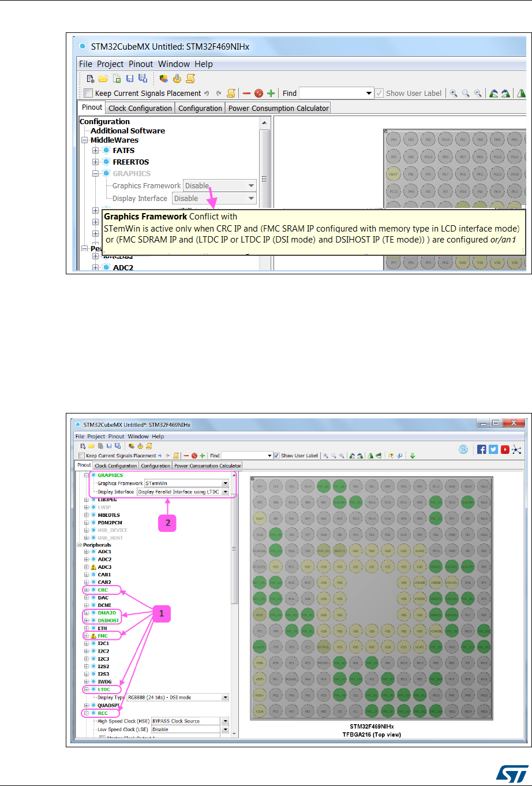Image resolution: width=532 pixels, height=786 pixels.
Task: Toggle Show User Label checkbox in upper window
Action: pyautogui.click(x=379, y=93)
